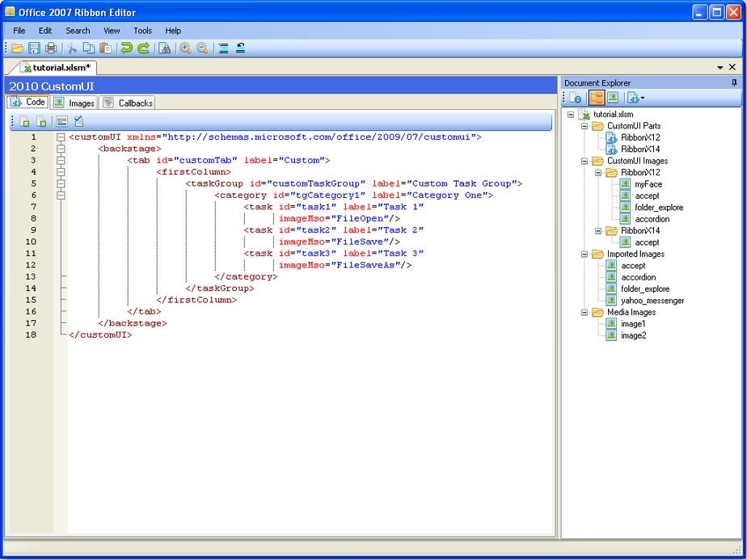Collapse the tutorial.xlsm root tree node

coord(571,114)
